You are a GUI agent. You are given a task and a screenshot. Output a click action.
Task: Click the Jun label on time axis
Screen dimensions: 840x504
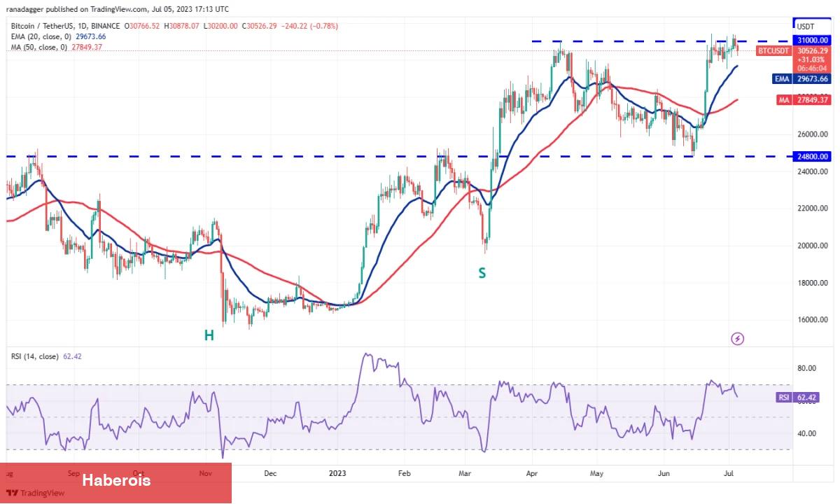pos(664,473)
